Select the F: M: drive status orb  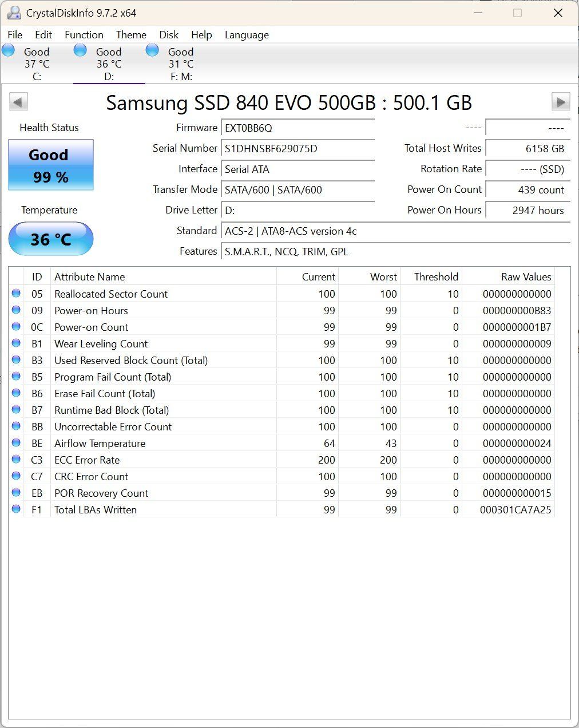pyautogui.click(x=153, y=50)
